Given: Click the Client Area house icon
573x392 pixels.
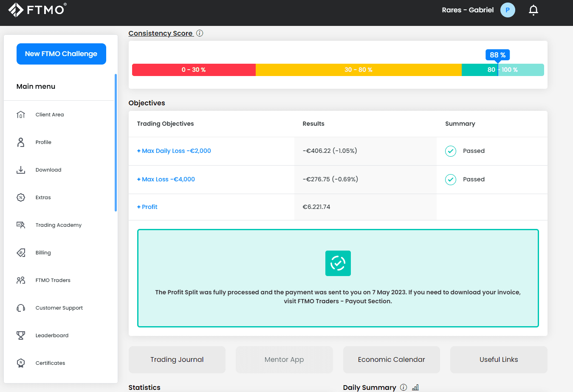Looking at the screenshot, I should (21, 115).
